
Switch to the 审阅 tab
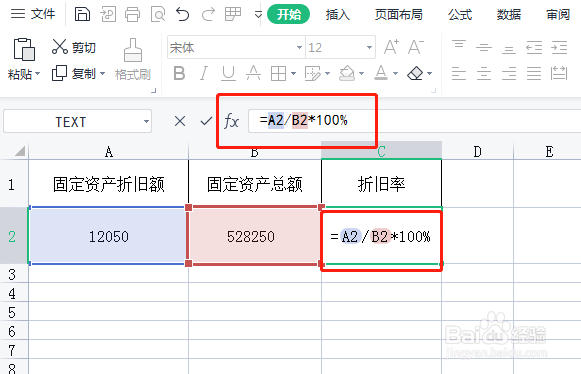click(558, 14)
